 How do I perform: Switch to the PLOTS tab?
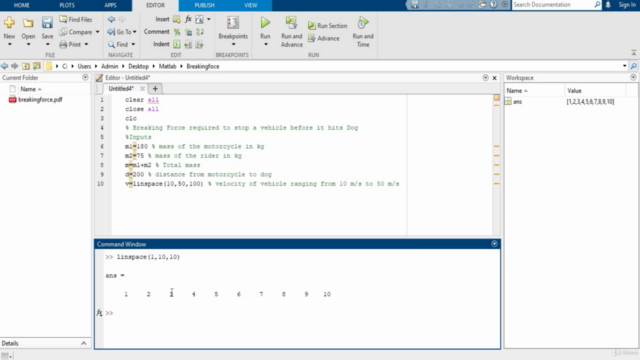pos(67,5)
